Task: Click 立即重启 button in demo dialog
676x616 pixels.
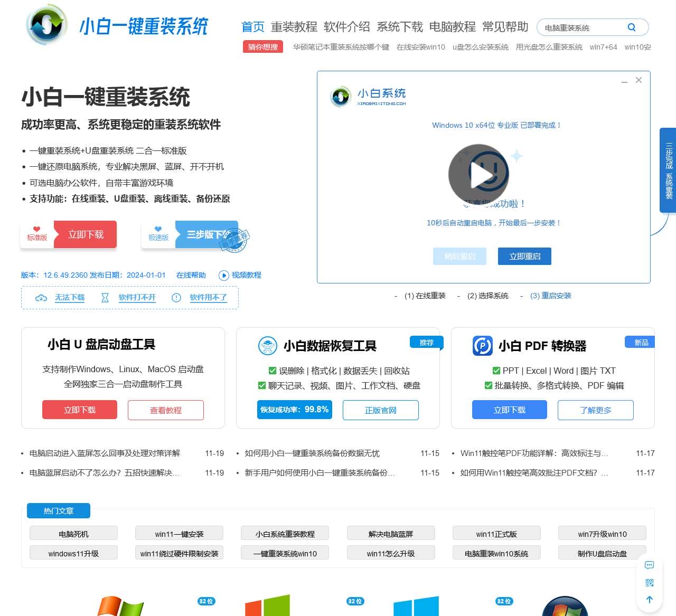Action: pyautogui.click(x=525, y=256)
